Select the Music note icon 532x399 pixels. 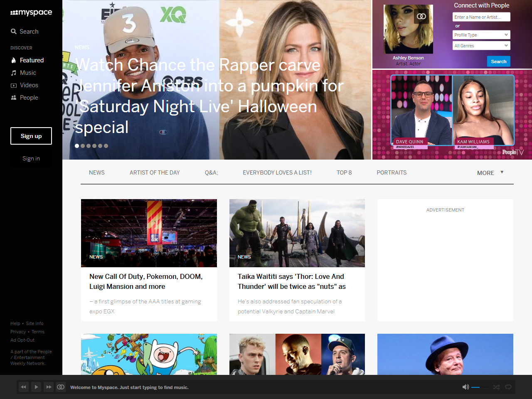(14, 73)
